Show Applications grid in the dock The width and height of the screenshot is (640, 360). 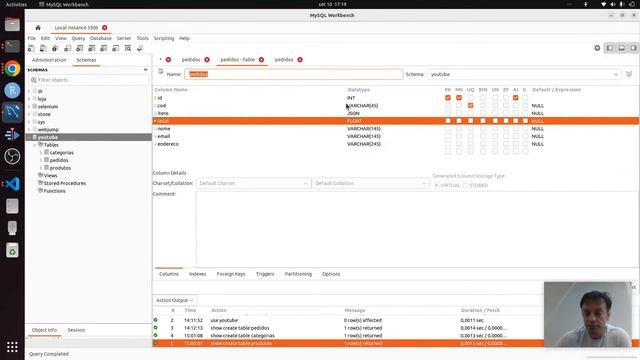(x=12, y=347)
